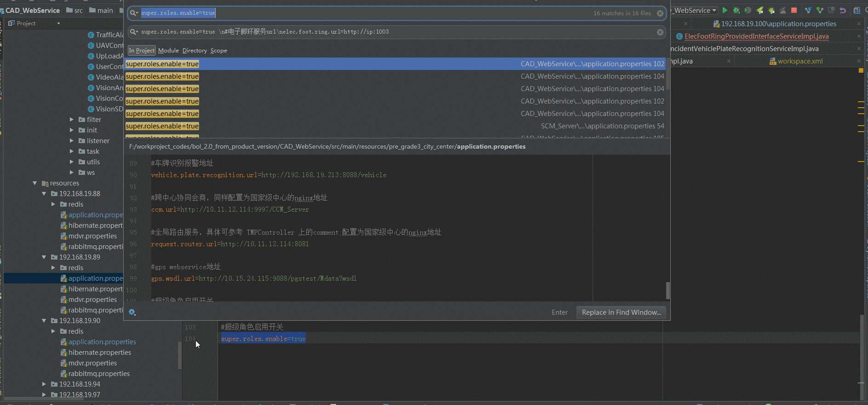The image size is (868, 405).
Task: Click the main breadcrumb folder
Action: (x=101, y=10)
